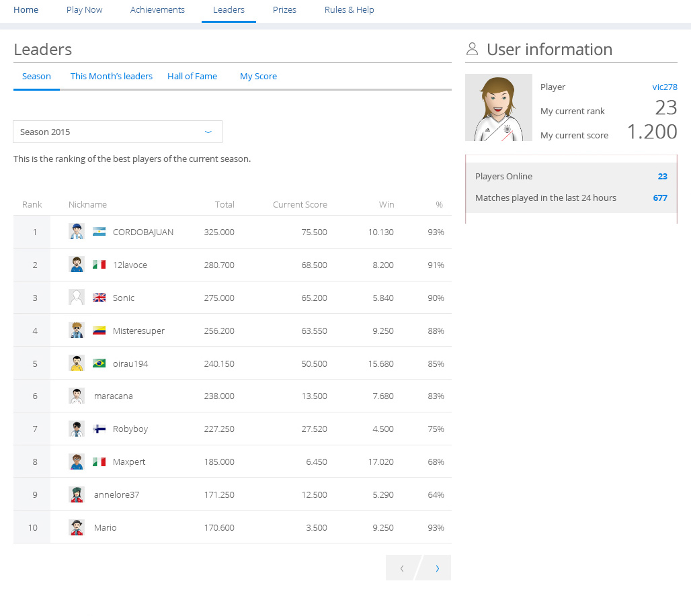This screenshot has width=691, height=616.
Task: Switch to This Month's leaders tab
Action: tap(112, 76)
